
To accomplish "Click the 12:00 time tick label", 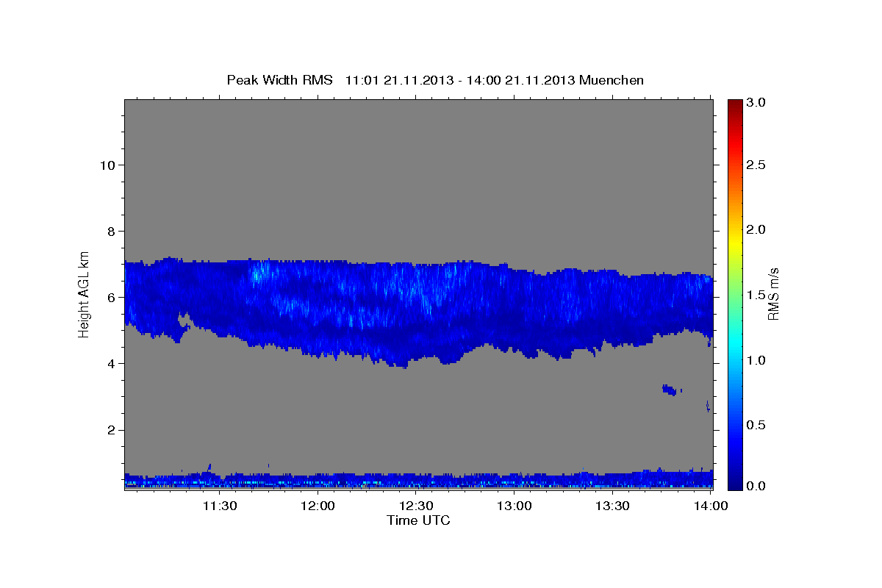I will pyautogui.click(x=318, y=506).
